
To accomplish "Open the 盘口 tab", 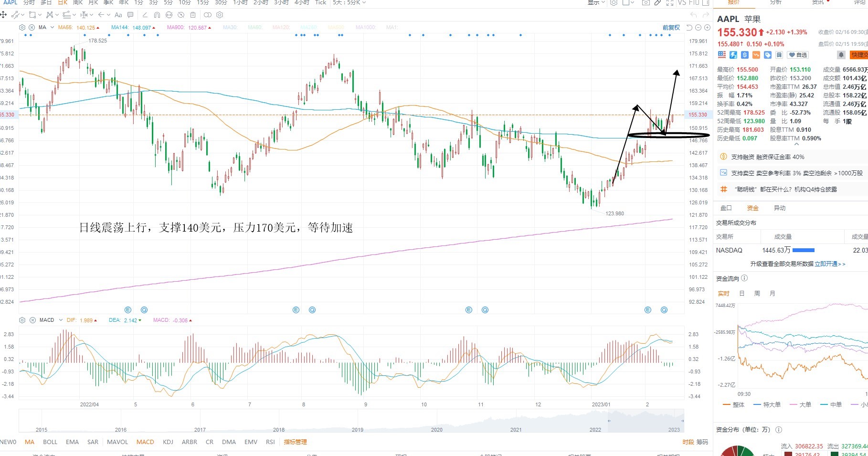I will point(726,208).
